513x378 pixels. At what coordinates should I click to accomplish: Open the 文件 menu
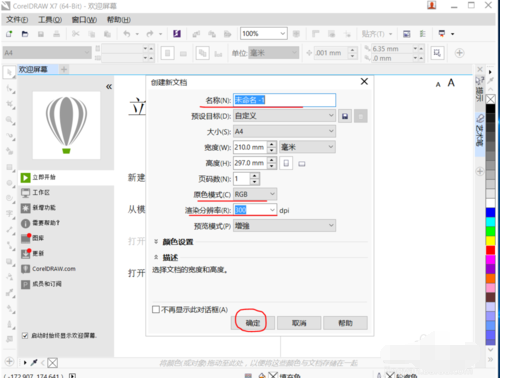[17, 20]
